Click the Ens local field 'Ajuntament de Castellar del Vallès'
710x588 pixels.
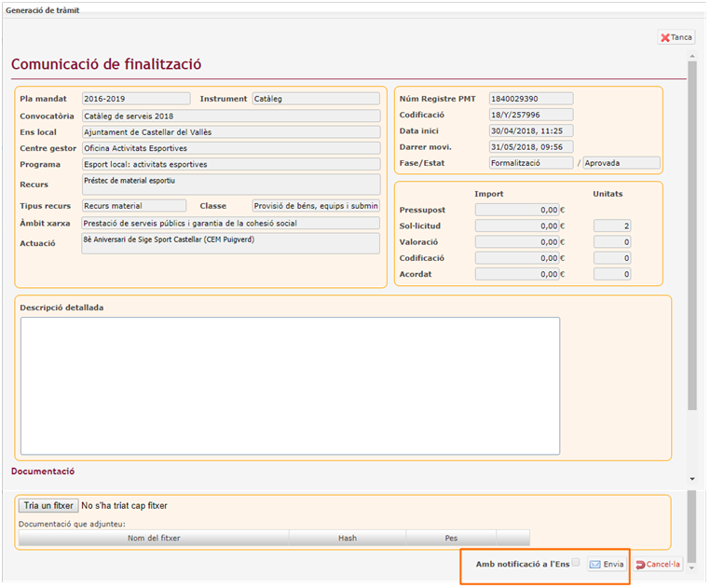231,132
